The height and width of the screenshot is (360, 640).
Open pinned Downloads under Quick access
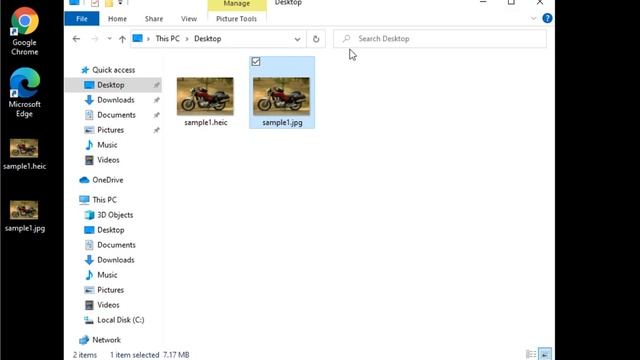[116, 100]
